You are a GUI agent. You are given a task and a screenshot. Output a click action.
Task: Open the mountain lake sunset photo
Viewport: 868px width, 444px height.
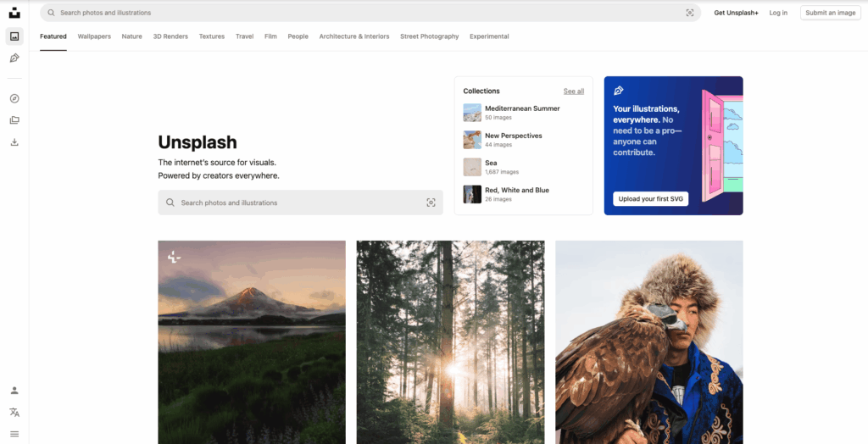click(x=252, y=342)
